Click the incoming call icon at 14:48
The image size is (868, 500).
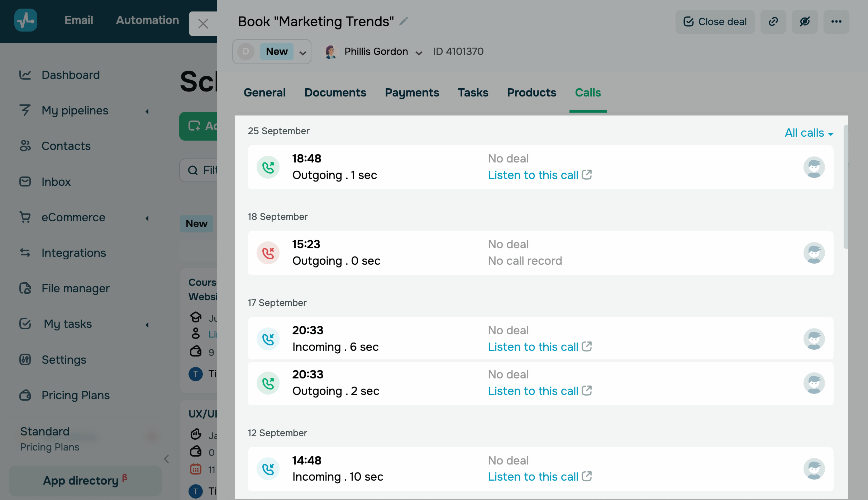[268, 469]
